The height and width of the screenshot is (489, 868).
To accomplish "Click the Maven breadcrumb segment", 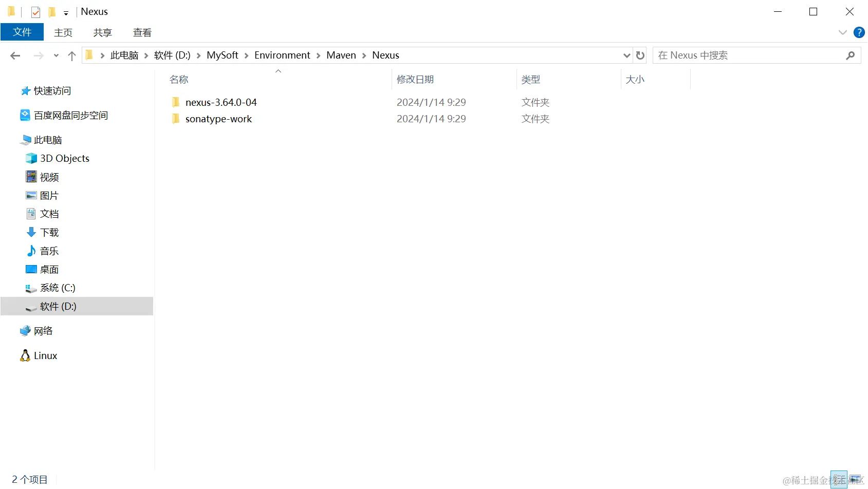I will [x=341, y=55].
